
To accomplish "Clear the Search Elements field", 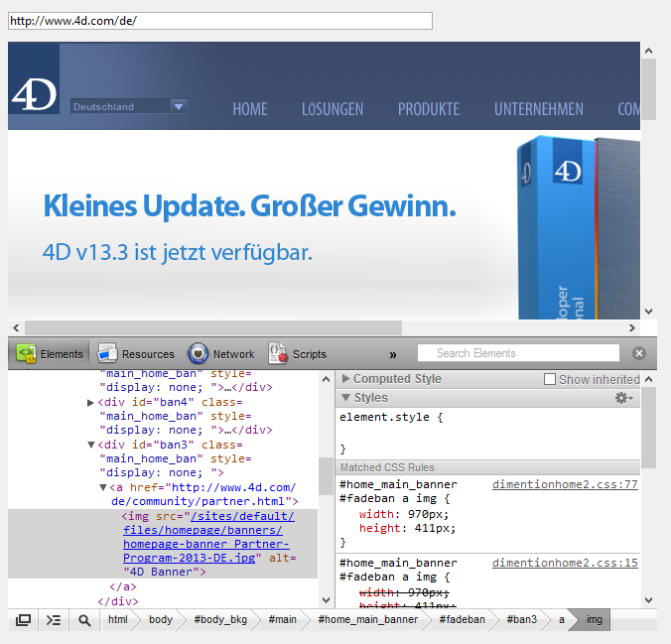I will pos(639,353).
